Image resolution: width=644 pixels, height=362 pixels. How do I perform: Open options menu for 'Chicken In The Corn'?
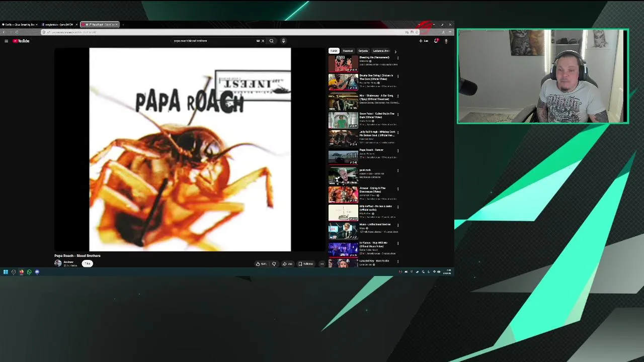click(398, 76)
